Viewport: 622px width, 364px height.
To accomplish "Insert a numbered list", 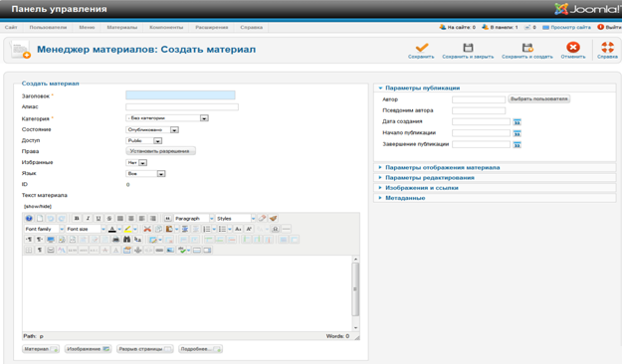I will point(206,229).
